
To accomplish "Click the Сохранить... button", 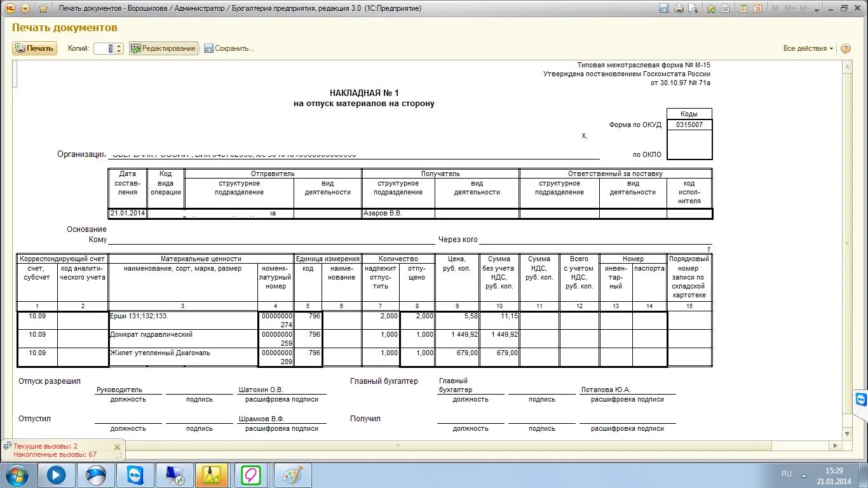I will (x=229, y=48).
